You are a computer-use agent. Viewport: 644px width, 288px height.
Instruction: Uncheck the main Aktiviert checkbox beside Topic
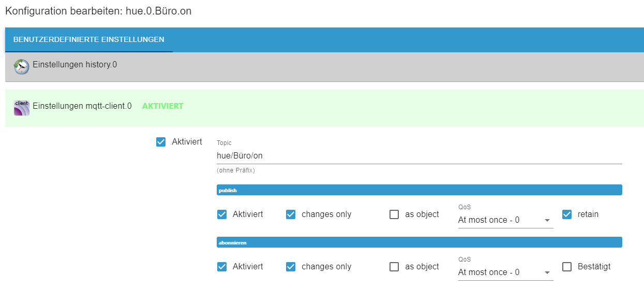click(161, 142)
